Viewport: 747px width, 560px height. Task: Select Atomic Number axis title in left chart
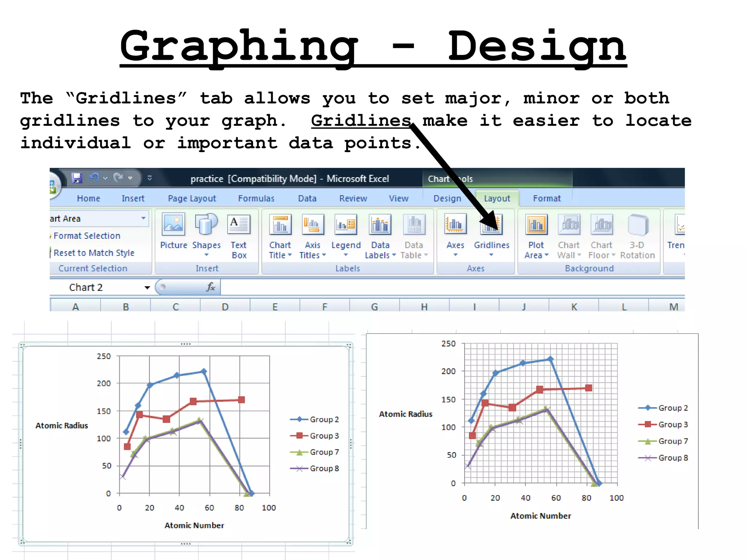click(194, 525)
